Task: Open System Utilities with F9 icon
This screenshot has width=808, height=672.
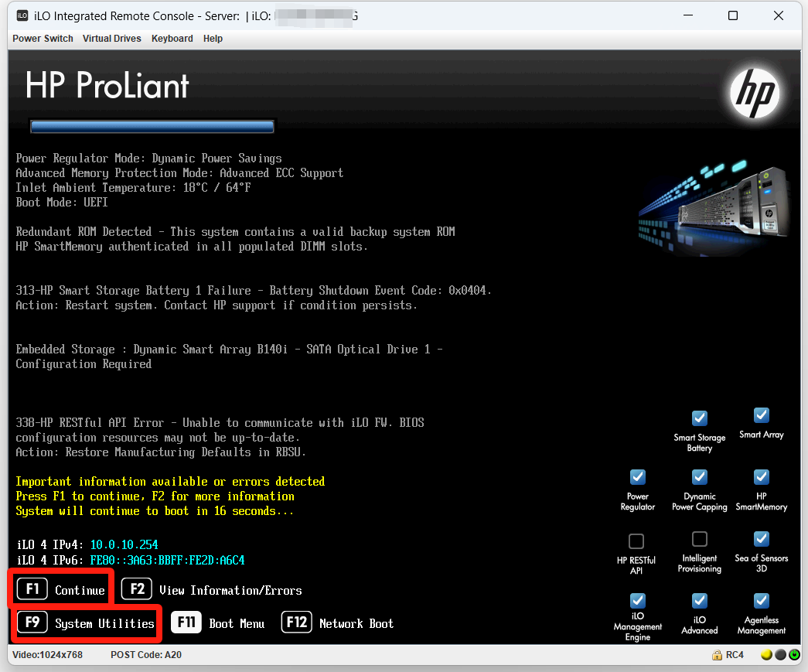Action: pyautogui.click(x=32, y=623)
